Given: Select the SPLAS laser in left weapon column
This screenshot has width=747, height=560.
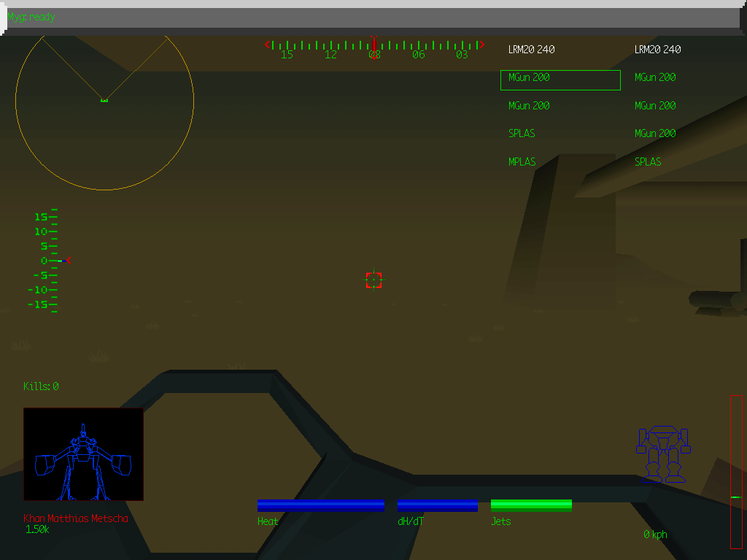Looking at the screenshot, I should click(522, 133).
